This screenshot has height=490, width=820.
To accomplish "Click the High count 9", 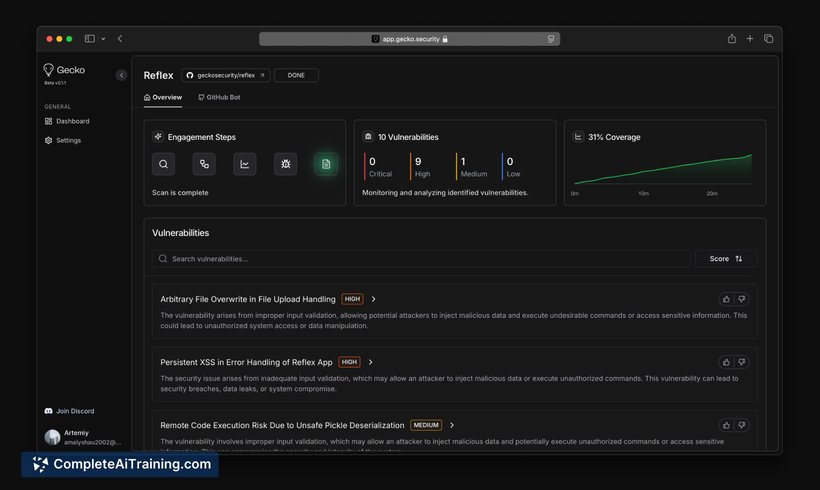I will pos(418,162).
